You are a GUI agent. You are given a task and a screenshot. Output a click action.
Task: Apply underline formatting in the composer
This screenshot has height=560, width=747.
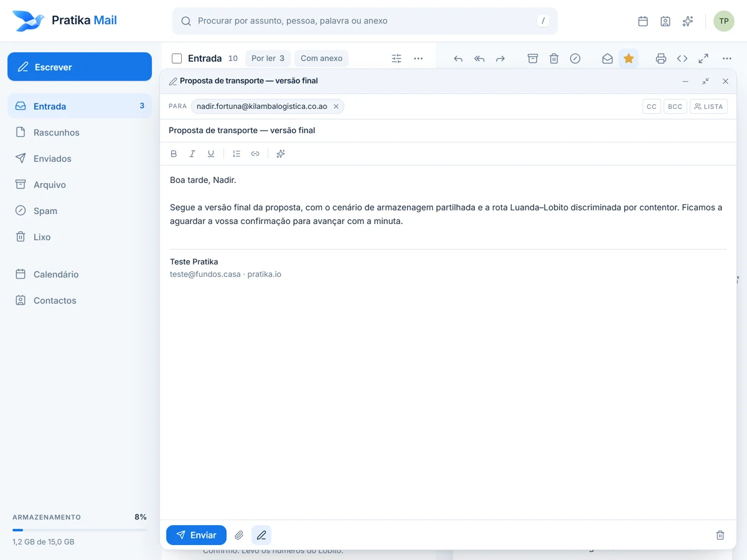tap(211, 154)
